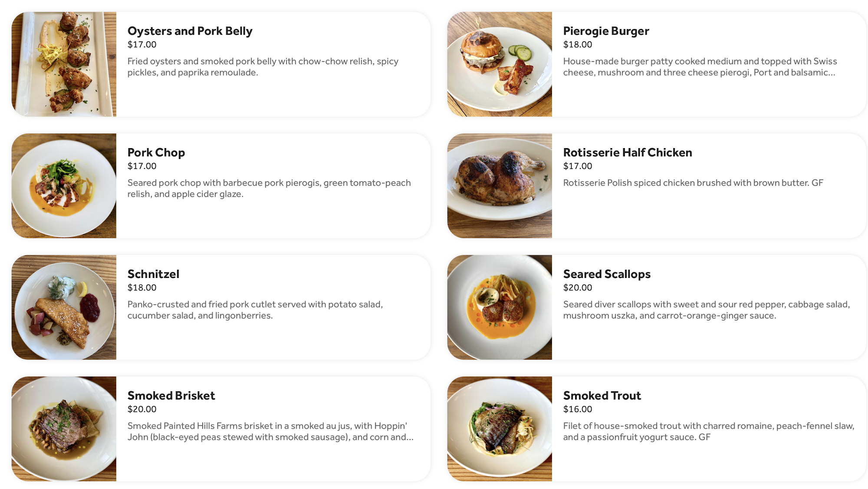
Task: Click the Smoked Brisket item title
Action: click(171, 396)
